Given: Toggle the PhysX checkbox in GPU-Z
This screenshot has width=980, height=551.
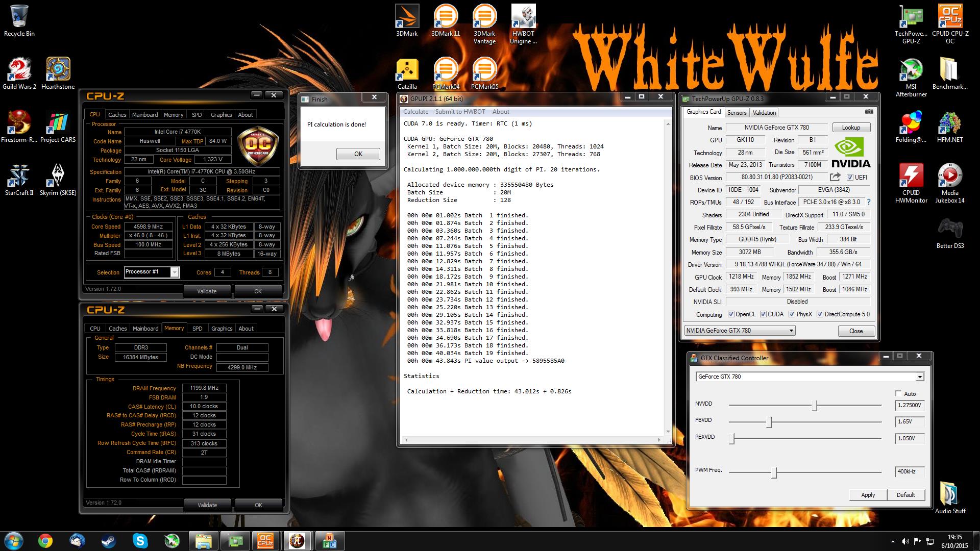Looking at the screenshot, I should point(792,314).
